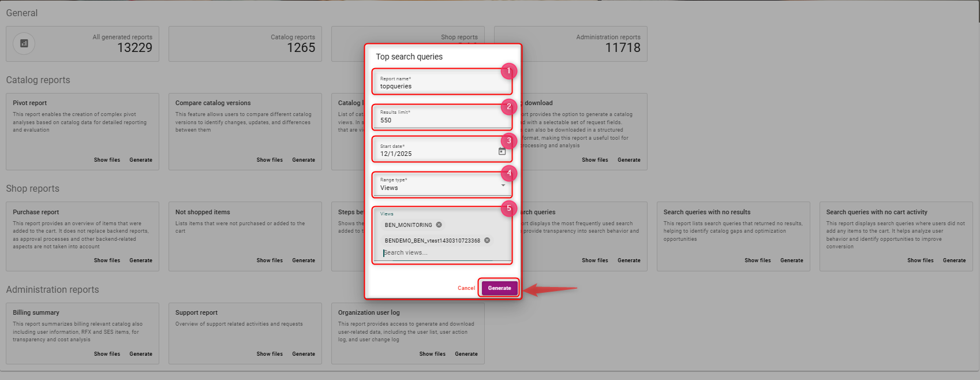Remove the BENDEMO_BEN_vtest view chip
980x380 pixels.
tap(487, 240)
